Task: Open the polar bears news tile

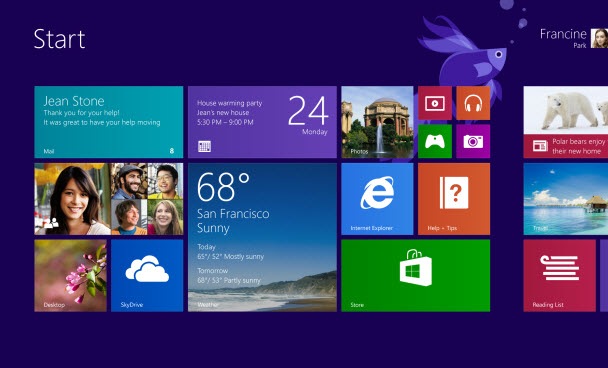Action: pos(566,122)
